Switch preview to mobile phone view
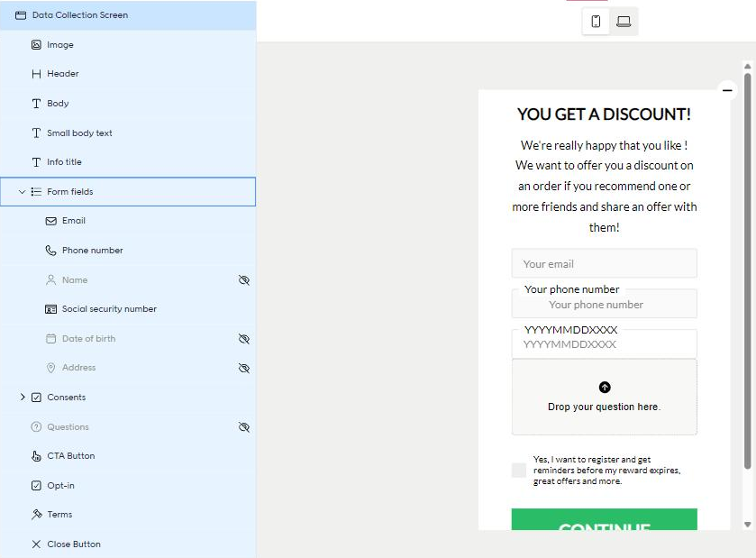The height and width of the screenshot is (558, 756). (x=596, y=22)
